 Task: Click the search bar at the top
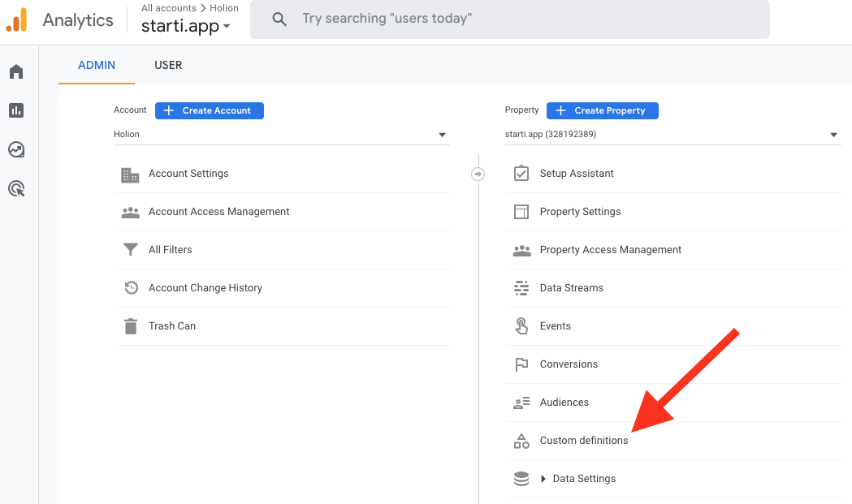[x=509, y=19]
